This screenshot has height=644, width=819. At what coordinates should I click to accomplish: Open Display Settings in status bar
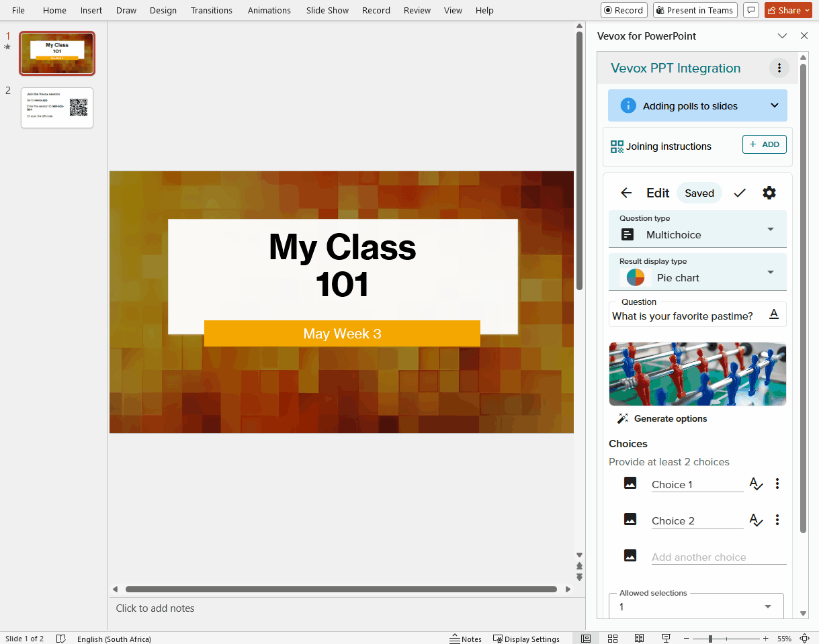(x=527, y=639)
